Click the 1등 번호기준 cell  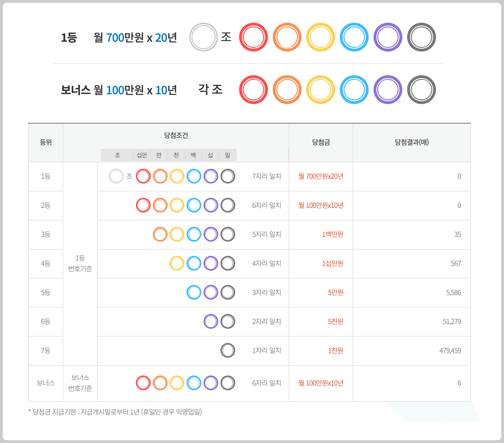coord(80,263)
